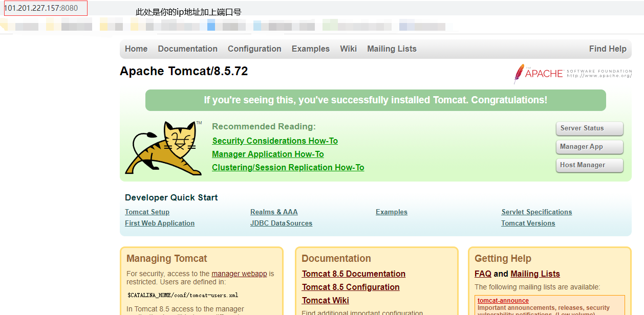Click the Host Manager button
Viewport: 644px width, 315px height.
pyautogui.click(x=590, y=165)
